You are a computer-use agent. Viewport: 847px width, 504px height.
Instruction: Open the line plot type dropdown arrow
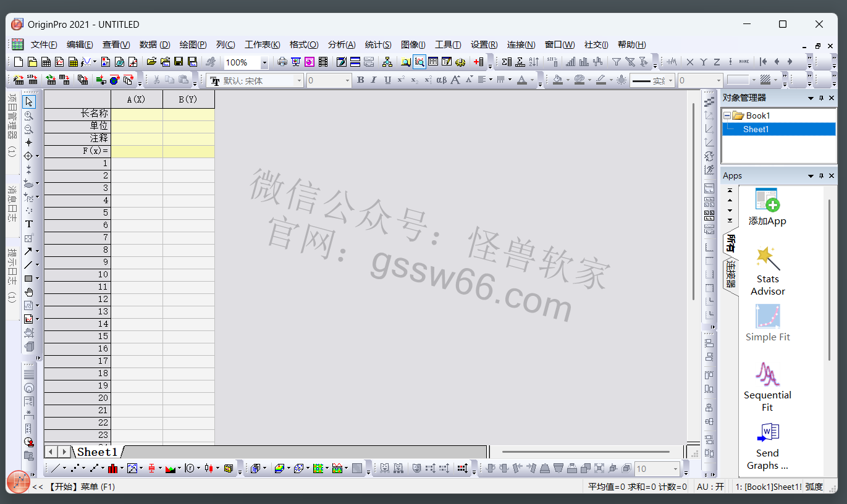pyautogui.click(x=65, y=468)
